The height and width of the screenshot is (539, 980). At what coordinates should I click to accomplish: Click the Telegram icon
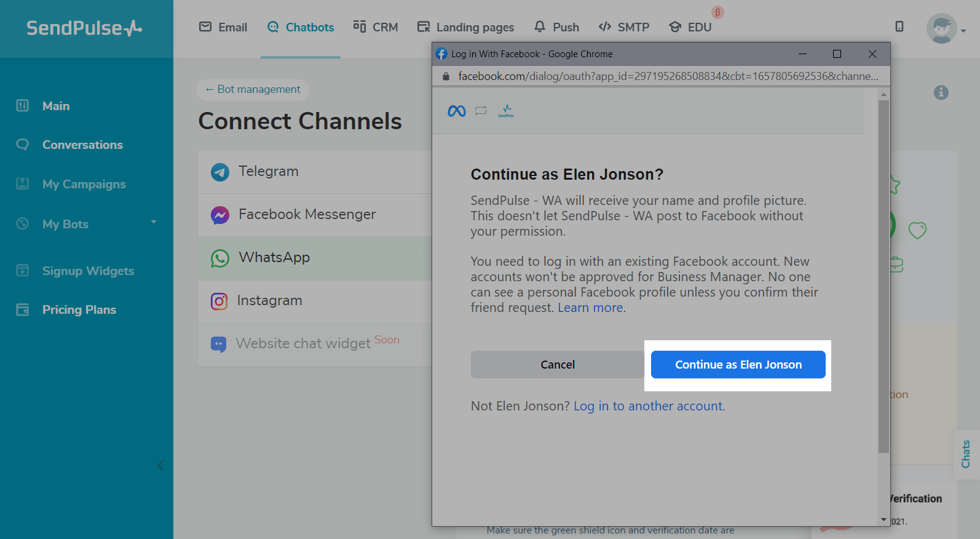point(220,172)
